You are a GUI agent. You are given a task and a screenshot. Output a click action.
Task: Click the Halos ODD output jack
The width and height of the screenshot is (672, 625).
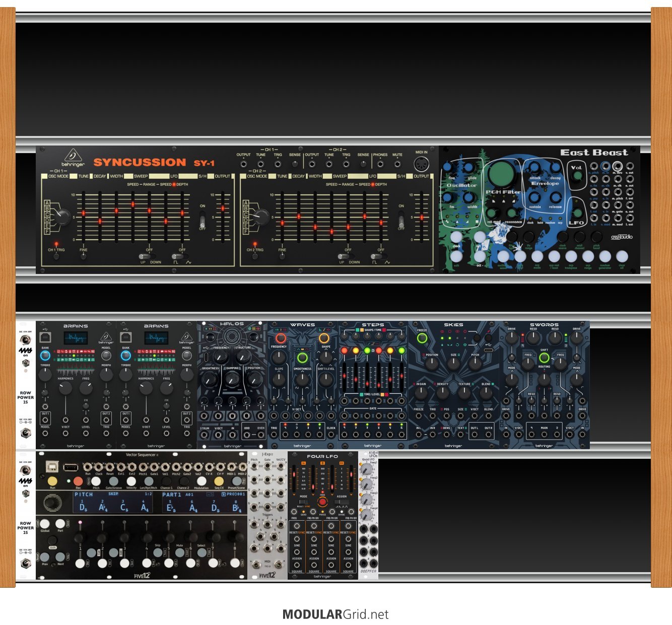pyautogui.click(x=247, y=436)
